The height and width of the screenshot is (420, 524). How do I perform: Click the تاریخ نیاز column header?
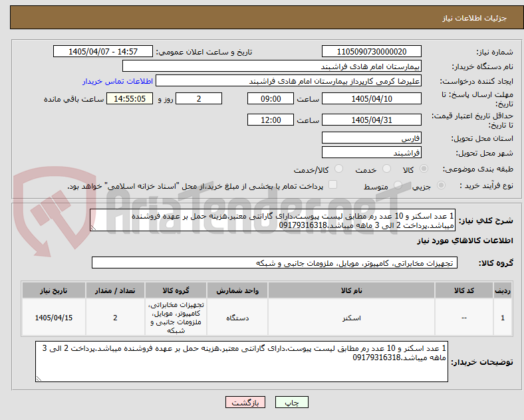coord(54,290)
